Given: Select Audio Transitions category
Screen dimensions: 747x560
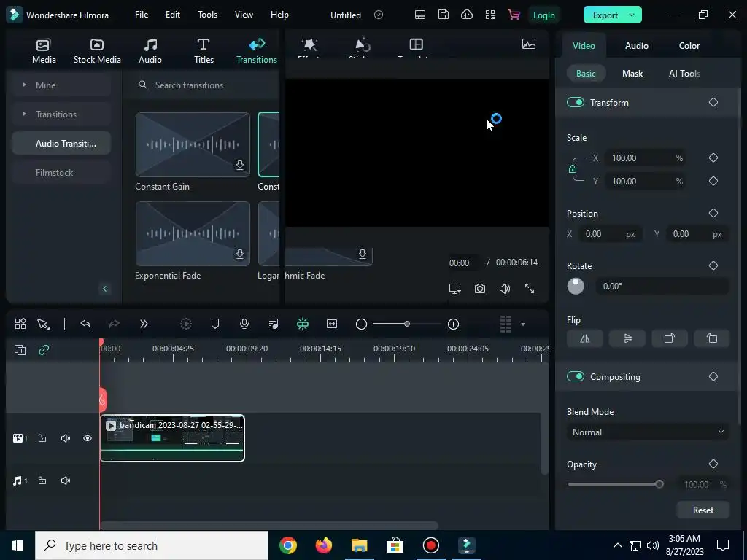Looking at the screenshot, I should 61,144.
